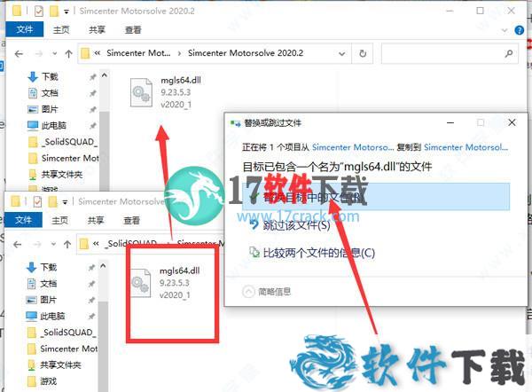532x392 pixels.
Task: Open the quick access toolbar dropdown in upper title bar
Action: 66,12
